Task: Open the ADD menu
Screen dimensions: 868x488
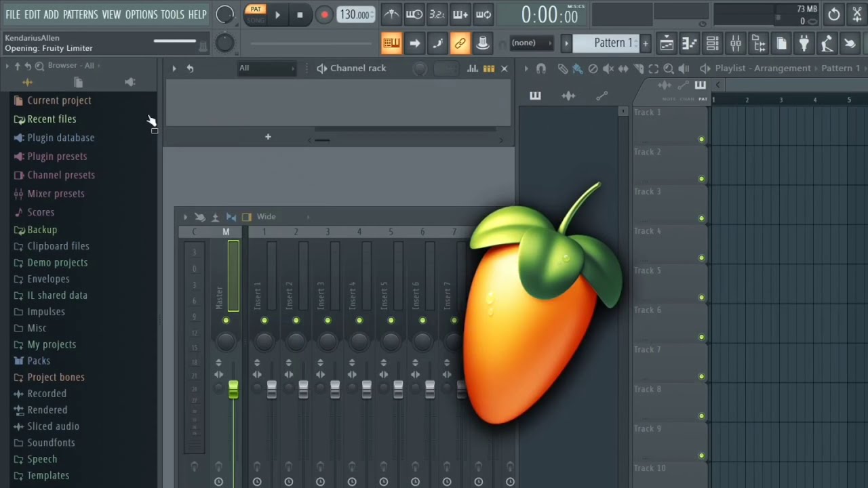Action: pyautogui.click(x=52, y=14)
